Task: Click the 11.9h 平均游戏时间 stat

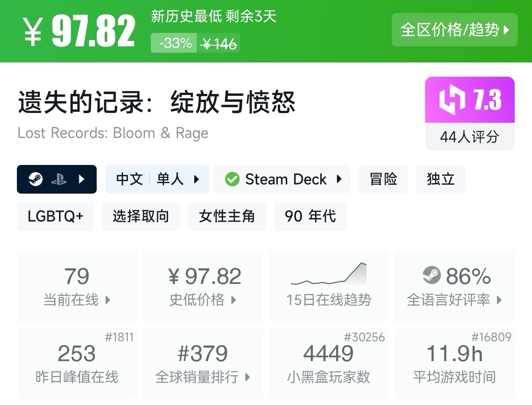Action: 454,364
